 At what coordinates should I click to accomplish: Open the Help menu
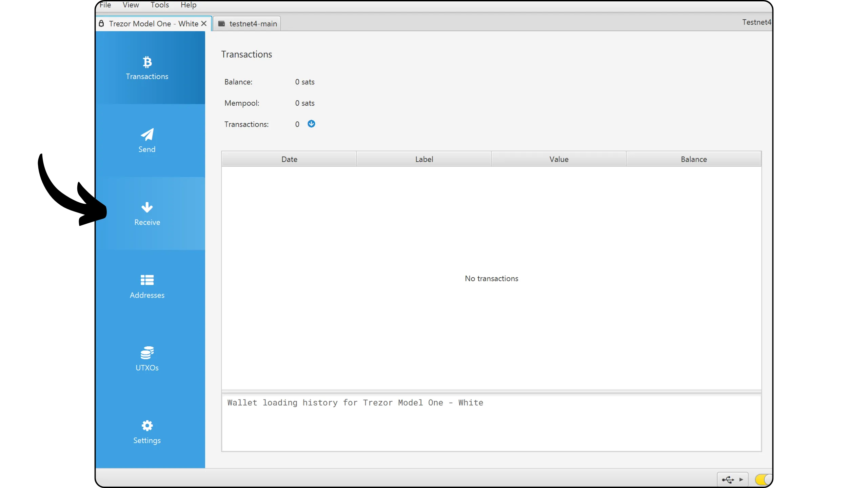189,5
